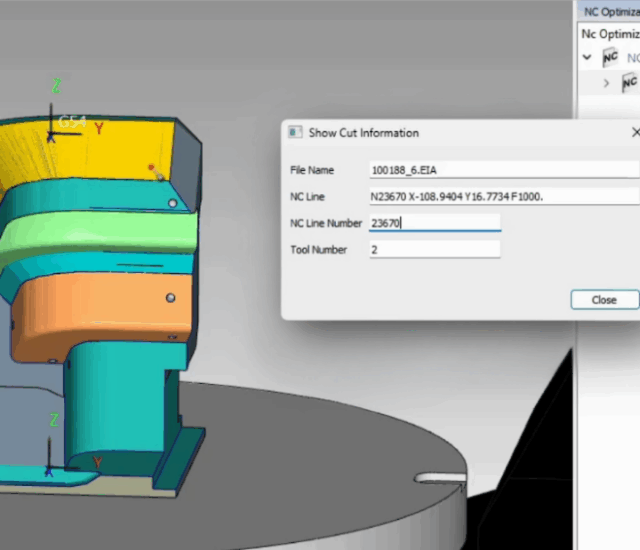Viewport: 640px width, 550px height.
Task: Focus the NC Line Number field
Action: (x=434, y=223)
